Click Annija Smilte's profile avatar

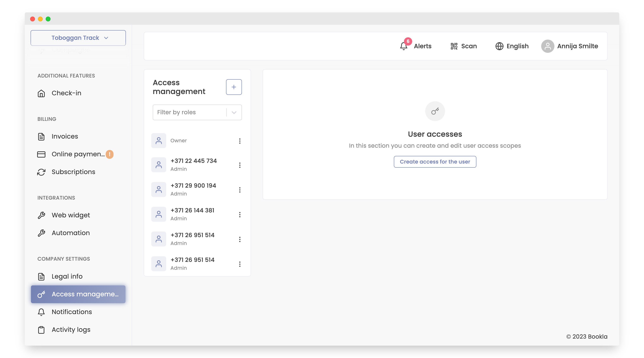547,46
